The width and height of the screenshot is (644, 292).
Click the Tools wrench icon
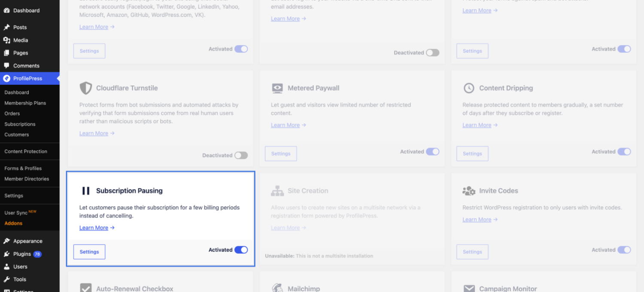point(6,280)
